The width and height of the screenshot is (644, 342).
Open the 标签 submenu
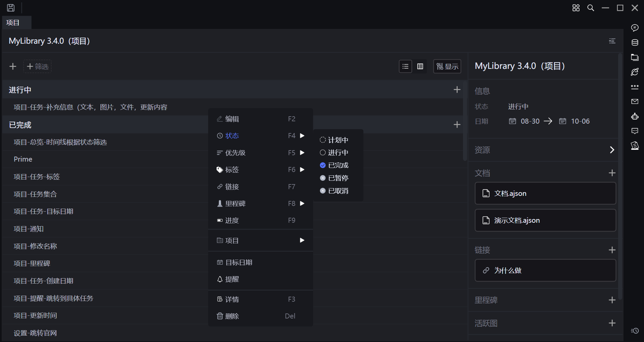pos(261,170)
